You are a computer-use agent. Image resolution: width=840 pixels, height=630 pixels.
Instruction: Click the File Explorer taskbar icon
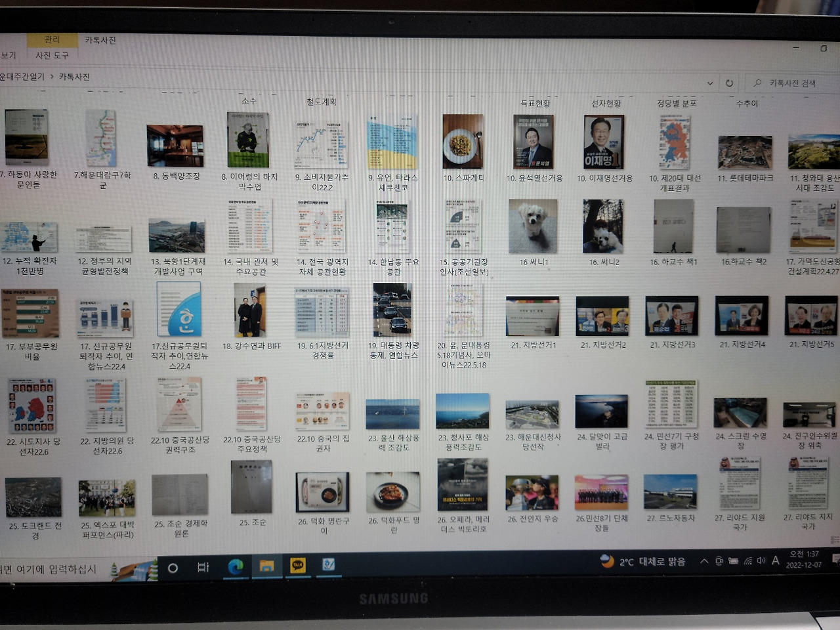(x=266, y=566)
